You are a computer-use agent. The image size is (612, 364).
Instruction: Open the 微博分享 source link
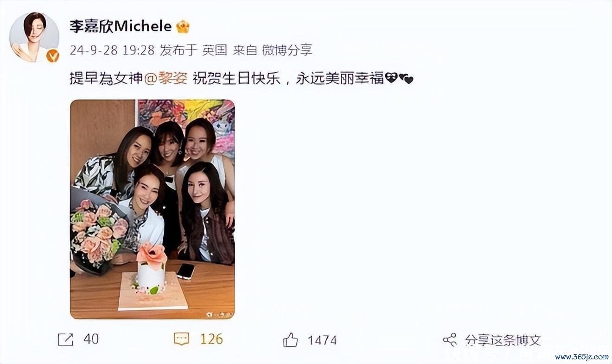(x=287, y=50)
